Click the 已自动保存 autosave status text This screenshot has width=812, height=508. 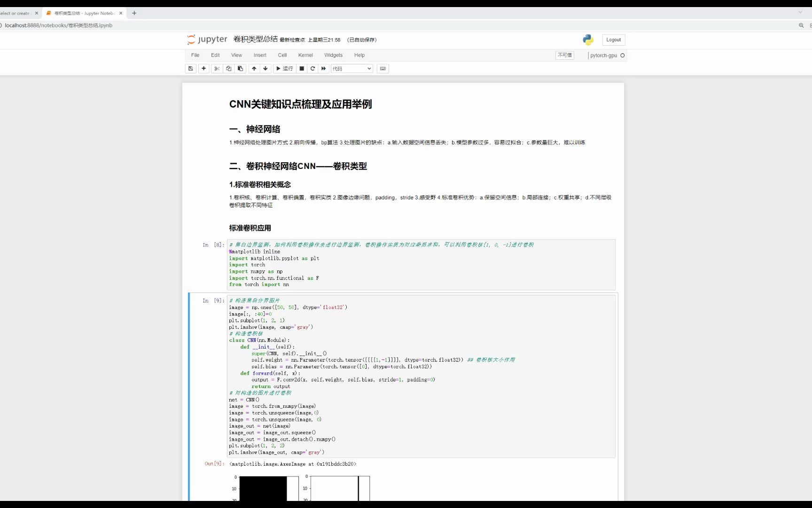tap(362, 40)
